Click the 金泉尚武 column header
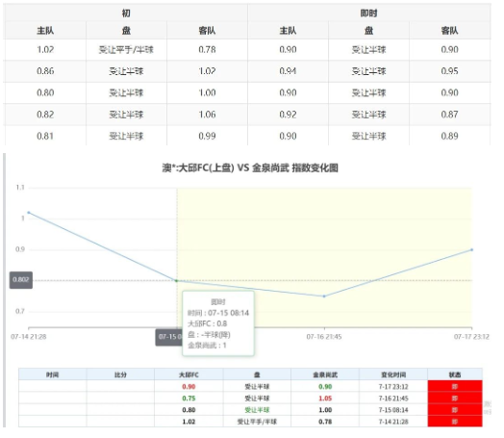This screenshot has width=504, height=438. pos(325,374)
